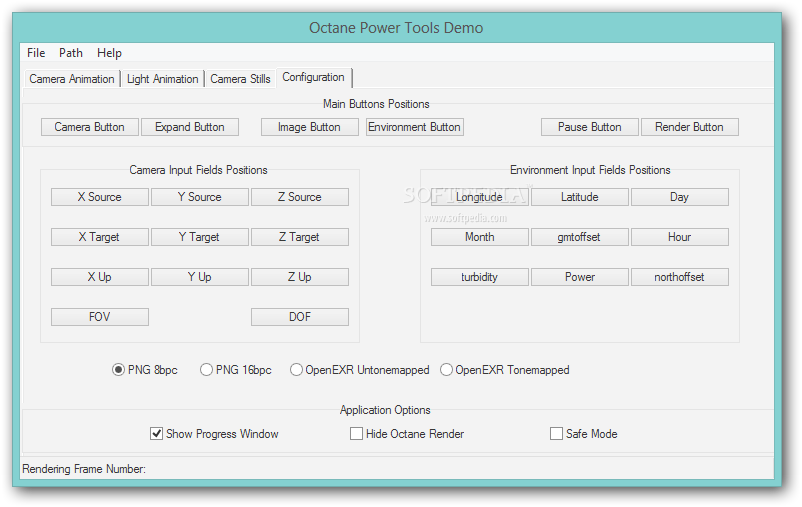This screenshot has height=507, width=802.
Task: Set the Z Target field position
Action: (x=300, y=237)
